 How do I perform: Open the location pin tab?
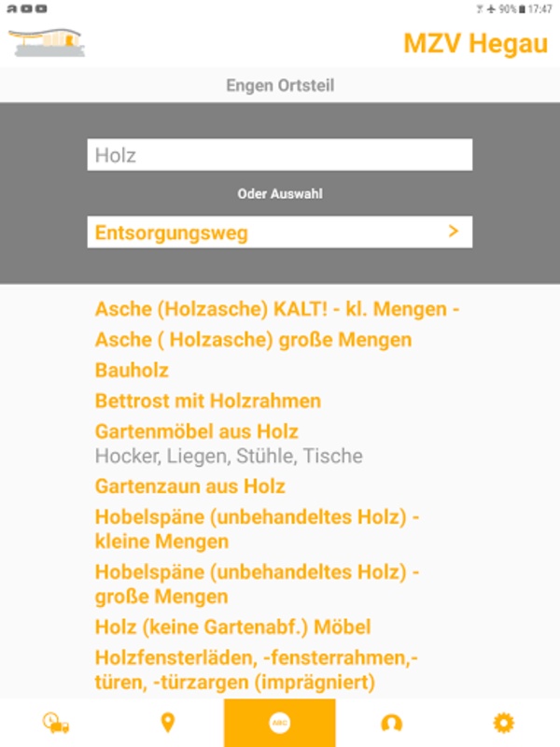pyautogui.click(x=168, y=723)
